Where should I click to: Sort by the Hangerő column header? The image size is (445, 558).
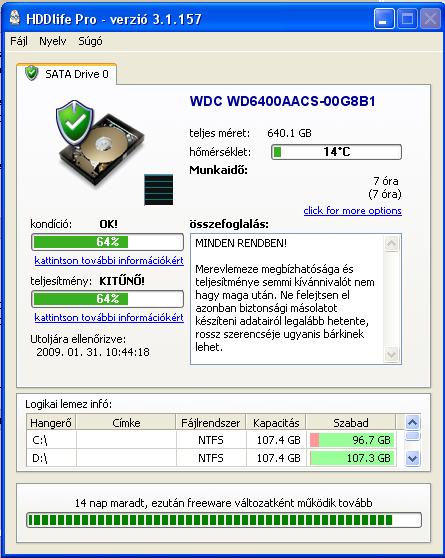click(51, 423)
